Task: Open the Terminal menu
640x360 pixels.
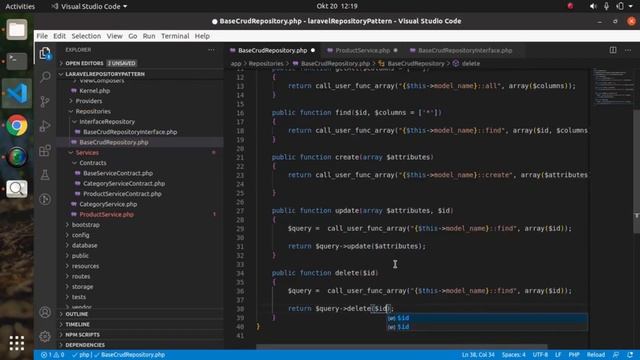Action: click(x=175, y=36)
